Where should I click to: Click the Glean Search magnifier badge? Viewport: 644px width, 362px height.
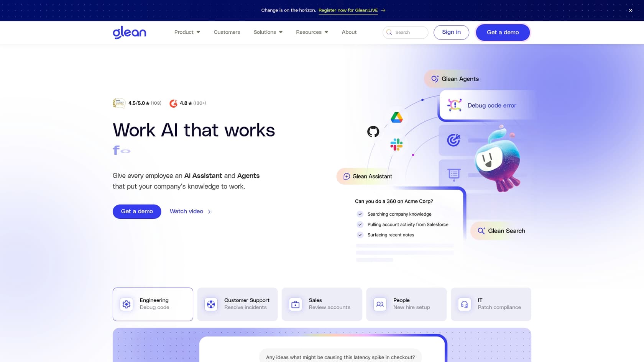click(481, 231)
